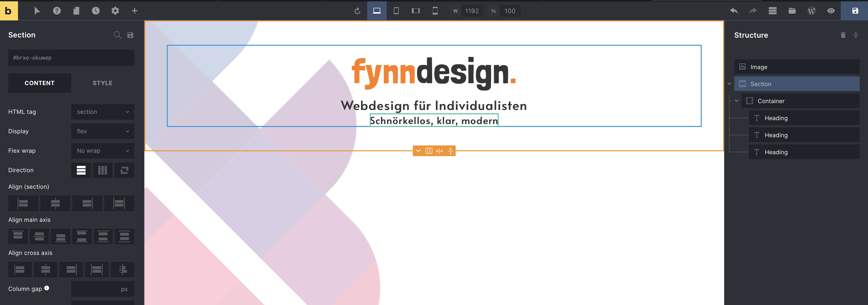The image size is (868, 305).
Task: Click the plus icon to add element
Action: 134,11
